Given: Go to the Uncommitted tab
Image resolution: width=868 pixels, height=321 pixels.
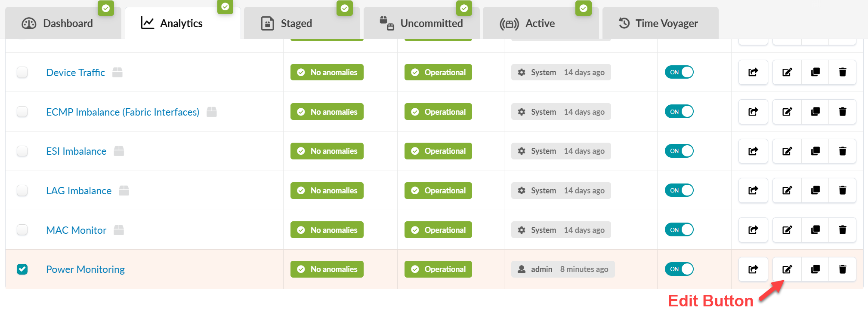Looking at the screenshot, I should click(x=421, y=23).
